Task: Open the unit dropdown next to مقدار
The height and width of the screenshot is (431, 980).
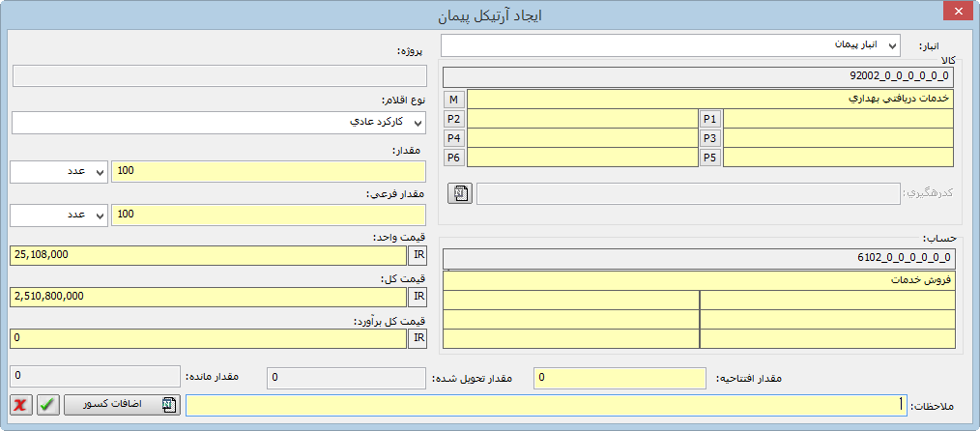Action: pyautogui.click(x=58, y=171)
